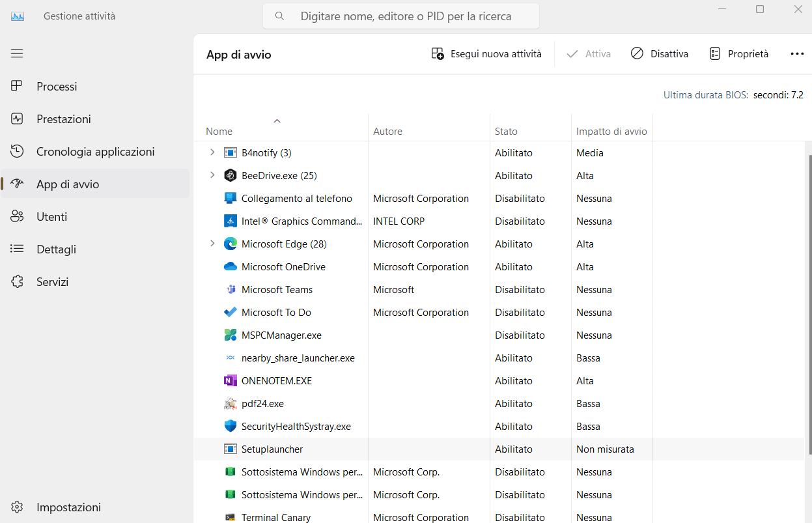Open the Prestazioni page
Screen dimensions: 812x523
click(x=95, y=119)
